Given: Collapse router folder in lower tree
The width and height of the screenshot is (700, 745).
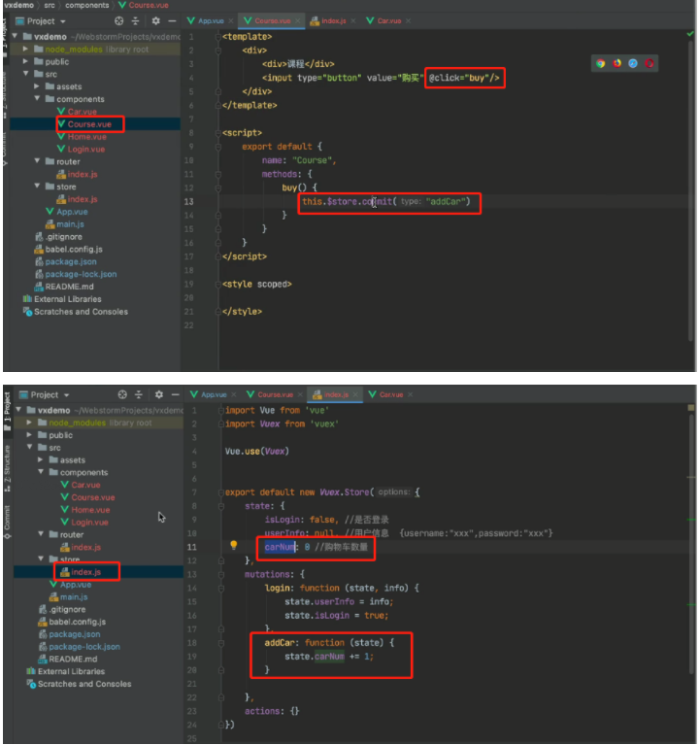Looking at the screenshot, I should point(41,534).
